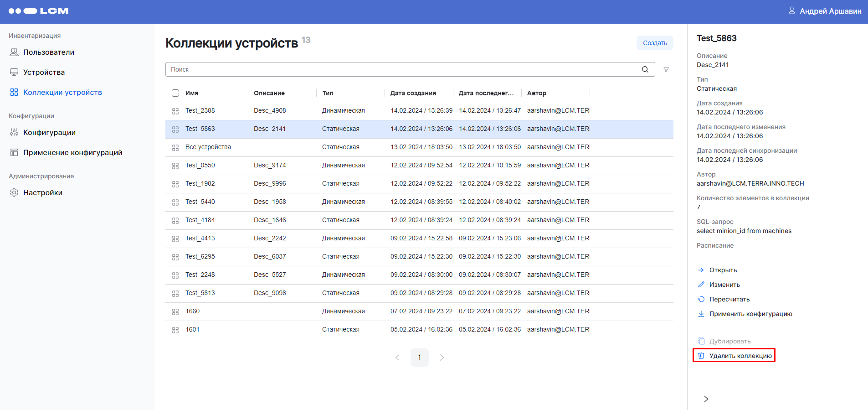Click the download icon for Применить конфигурацию
This screenshot has width=868, height=410.
(701, 314)
